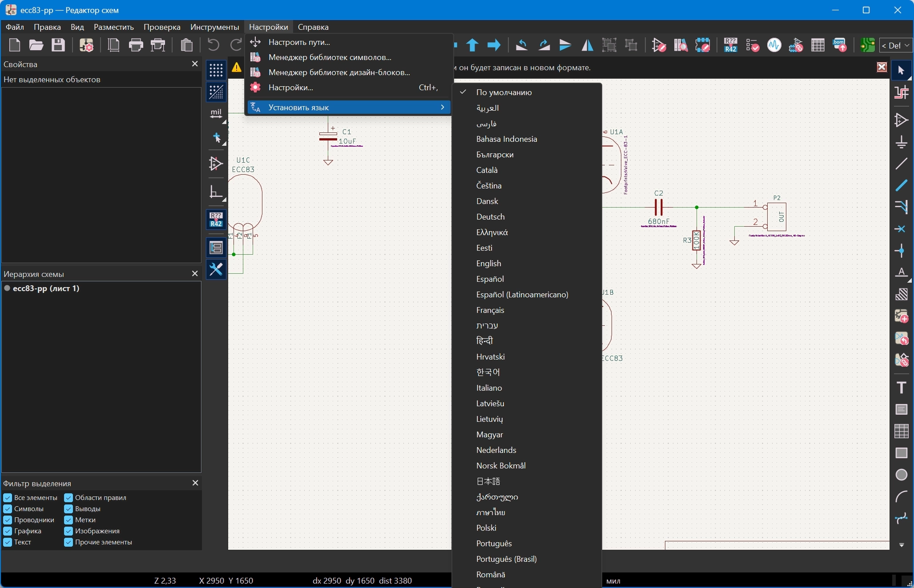Open the simulator waveform icon
Screen dimensions: 914x588
pos(774,45)
